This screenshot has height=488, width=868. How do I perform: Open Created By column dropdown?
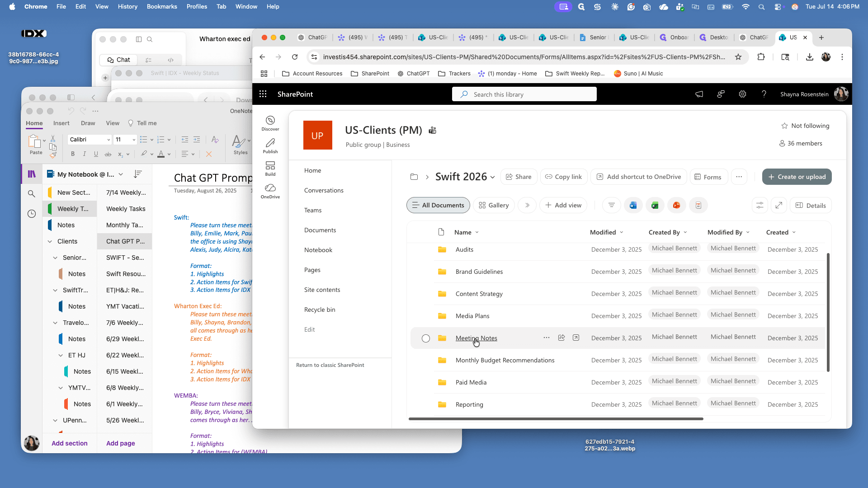point(685,232)
